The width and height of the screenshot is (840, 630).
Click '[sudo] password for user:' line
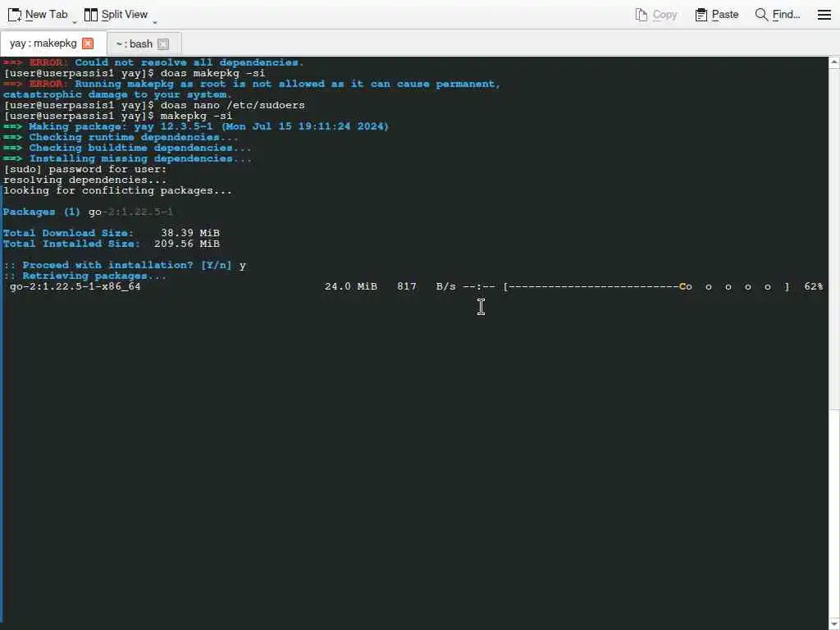84,169
